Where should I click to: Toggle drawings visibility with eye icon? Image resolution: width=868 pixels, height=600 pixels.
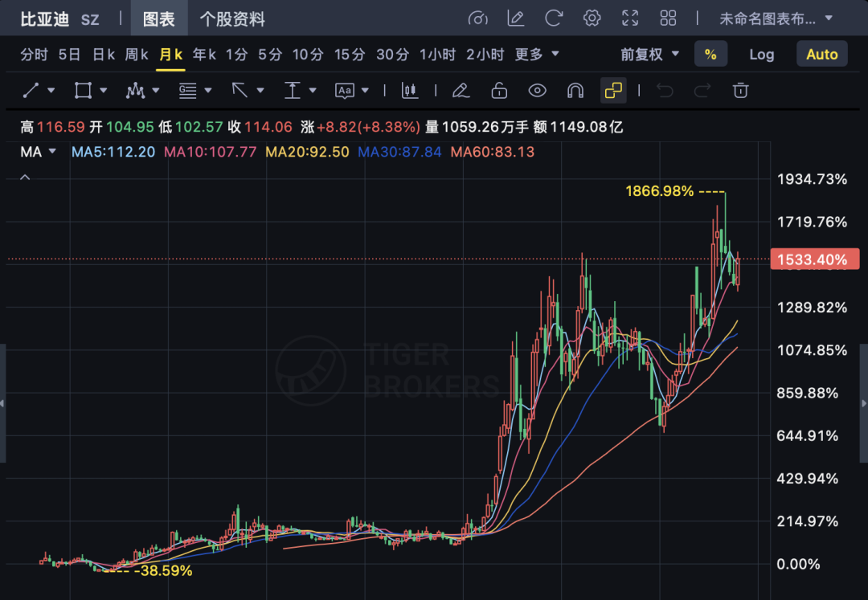point(537,90)
